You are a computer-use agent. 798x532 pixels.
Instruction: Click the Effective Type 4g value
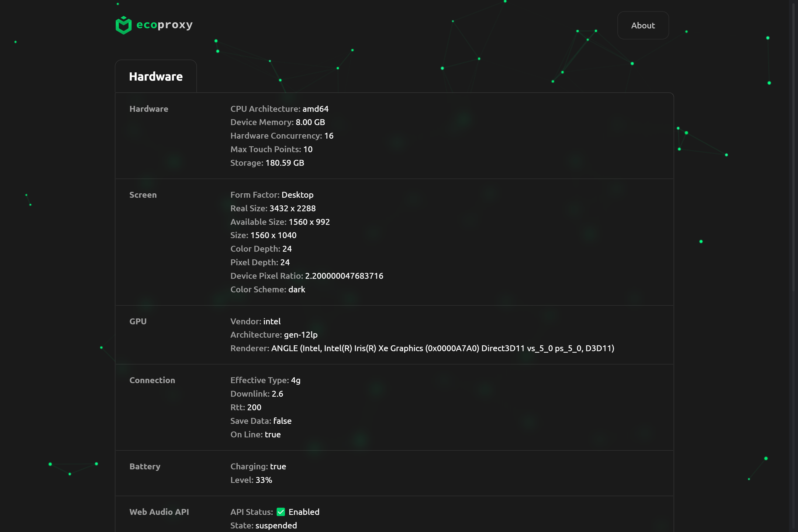295,380
